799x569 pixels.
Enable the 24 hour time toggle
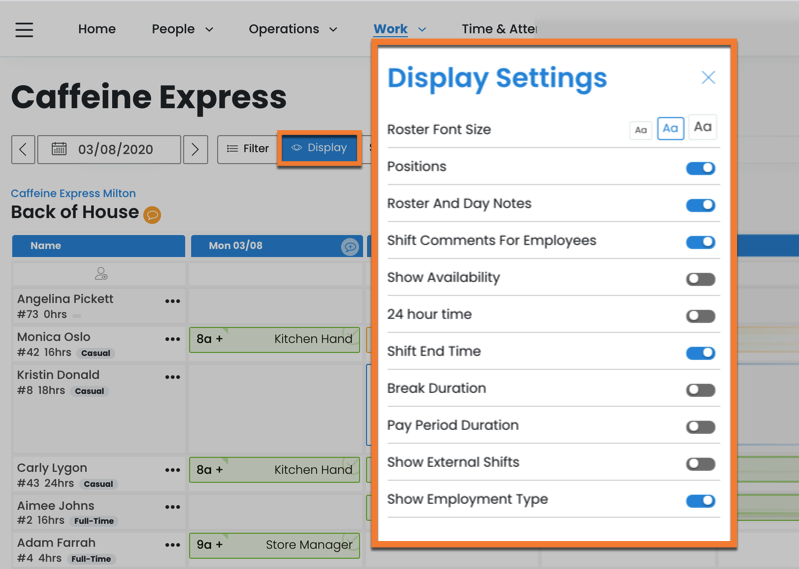tap(700, 316)
